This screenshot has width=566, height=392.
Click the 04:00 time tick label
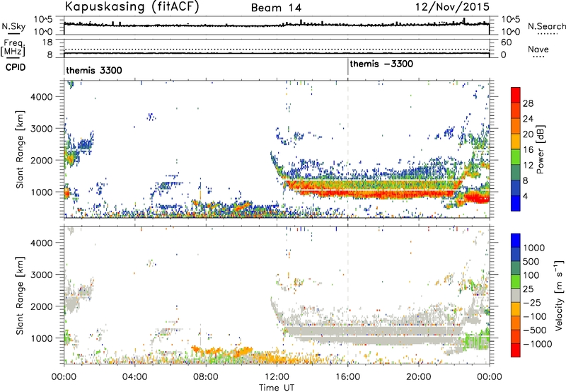tap(135, 377)
